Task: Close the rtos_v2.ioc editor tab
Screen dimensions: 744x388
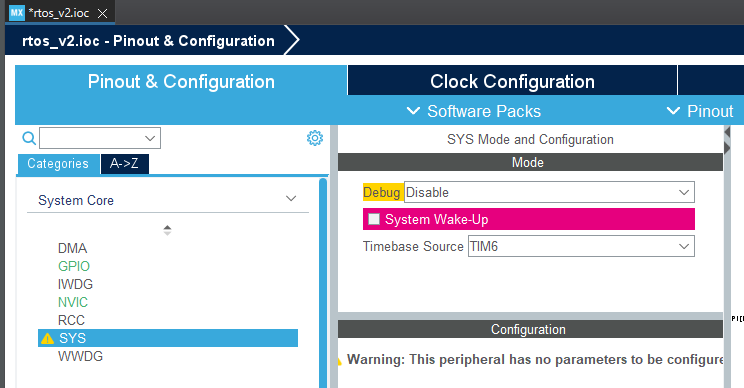Action: pyautogui.click(x=102, y=13)
